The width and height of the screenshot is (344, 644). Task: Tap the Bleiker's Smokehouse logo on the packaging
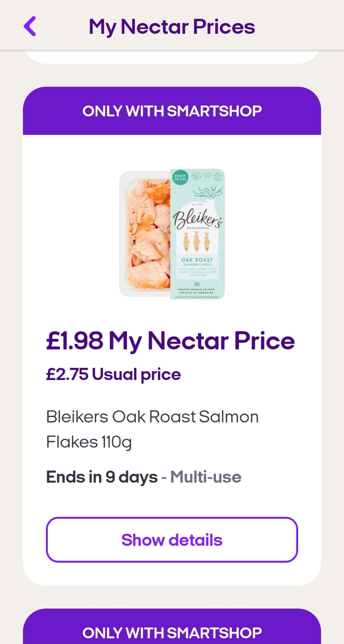pyautogui.click(x=198, y=221)
